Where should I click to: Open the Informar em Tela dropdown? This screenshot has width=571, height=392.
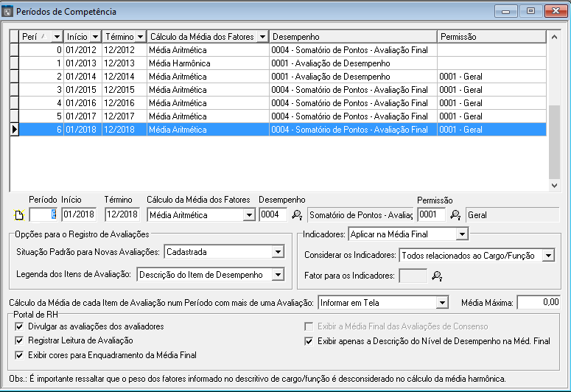pyautogui.click(x=442, y=303)
